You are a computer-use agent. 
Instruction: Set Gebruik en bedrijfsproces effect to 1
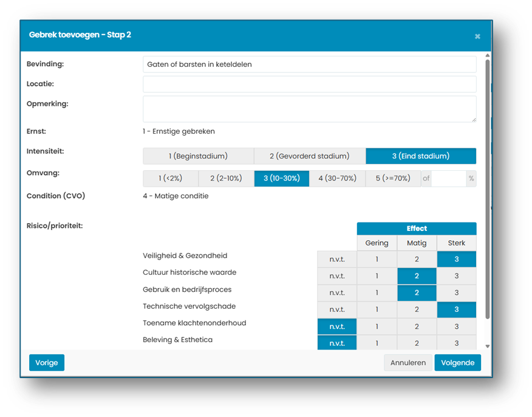(x=377, y=293)
